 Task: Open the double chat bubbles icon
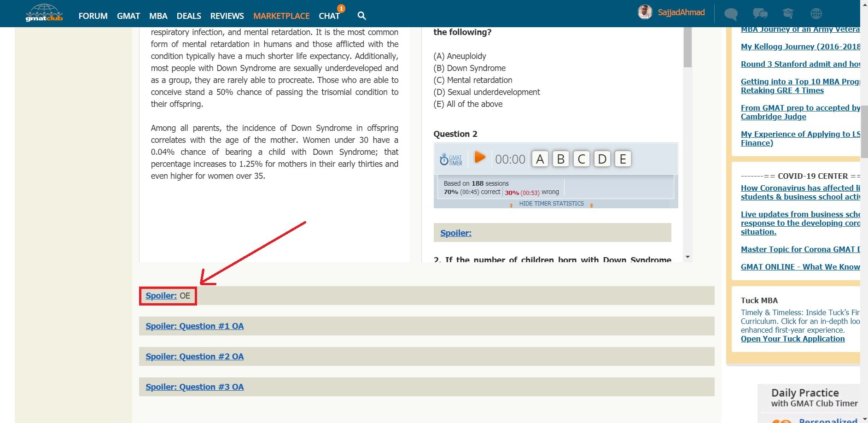760,13
